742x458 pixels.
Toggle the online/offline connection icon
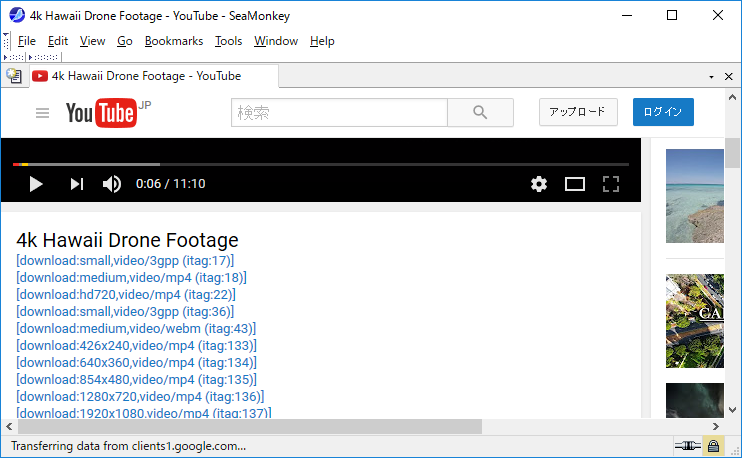point(688,446)
